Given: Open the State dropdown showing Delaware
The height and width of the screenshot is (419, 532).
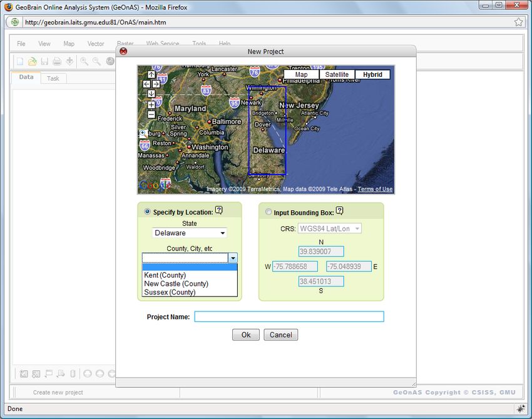Looking at the screenshot, I should 189,233.
